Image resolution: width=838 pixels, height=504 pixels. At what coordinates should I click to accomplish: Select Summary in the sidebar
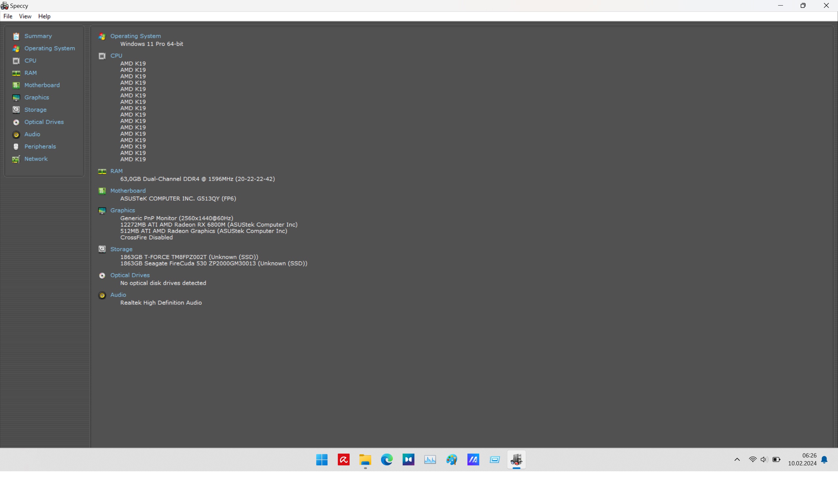pyautogui.click(x=38, y=36)
